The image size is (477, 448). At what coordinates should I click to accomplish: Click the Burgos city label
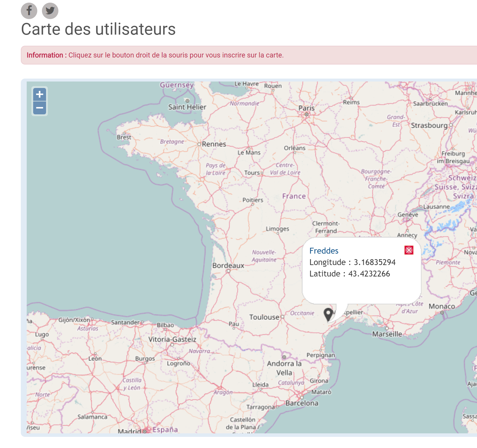tap(145, 359)
